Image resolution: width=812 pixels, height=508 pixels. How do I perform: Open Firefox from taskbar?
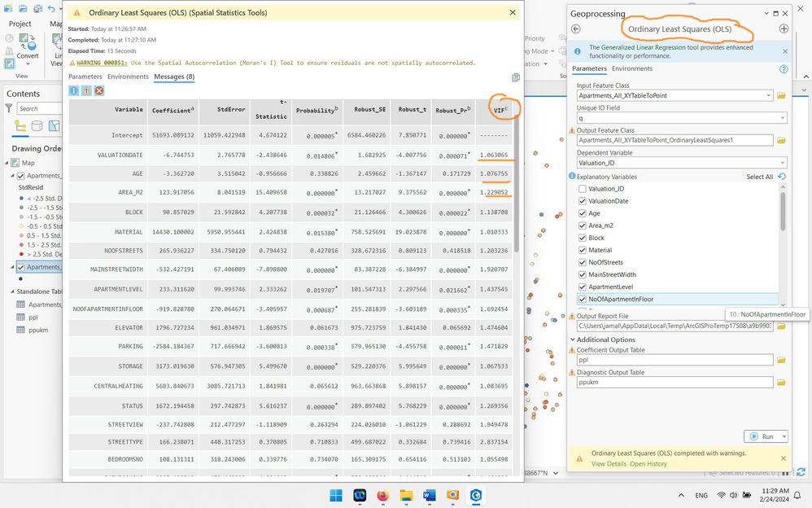point(382,496)
